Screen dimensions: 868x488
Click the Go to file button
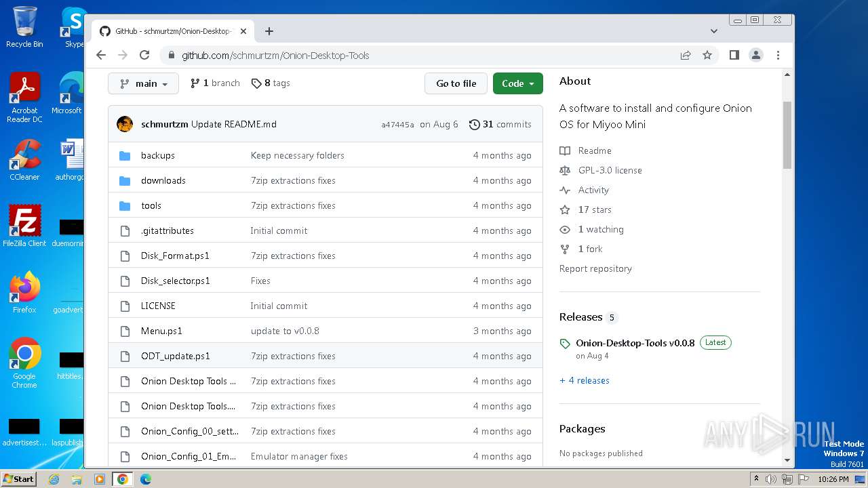point(456,83)
